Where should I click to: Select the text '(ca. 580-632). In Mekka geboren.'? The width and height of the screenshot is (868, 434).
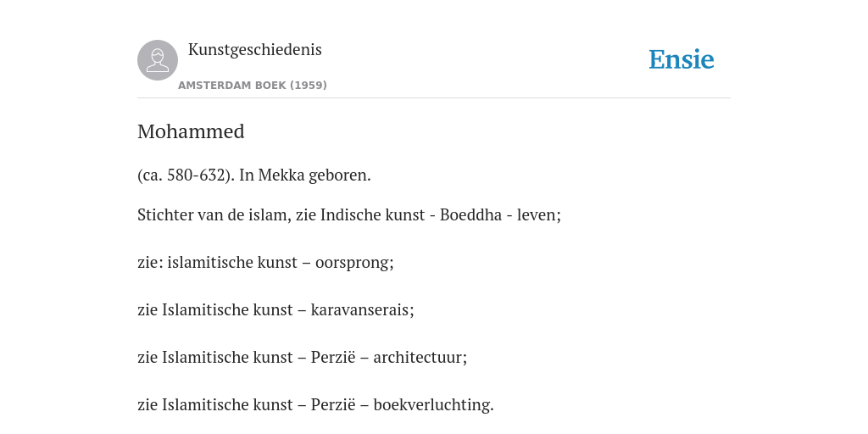[254, 175]
